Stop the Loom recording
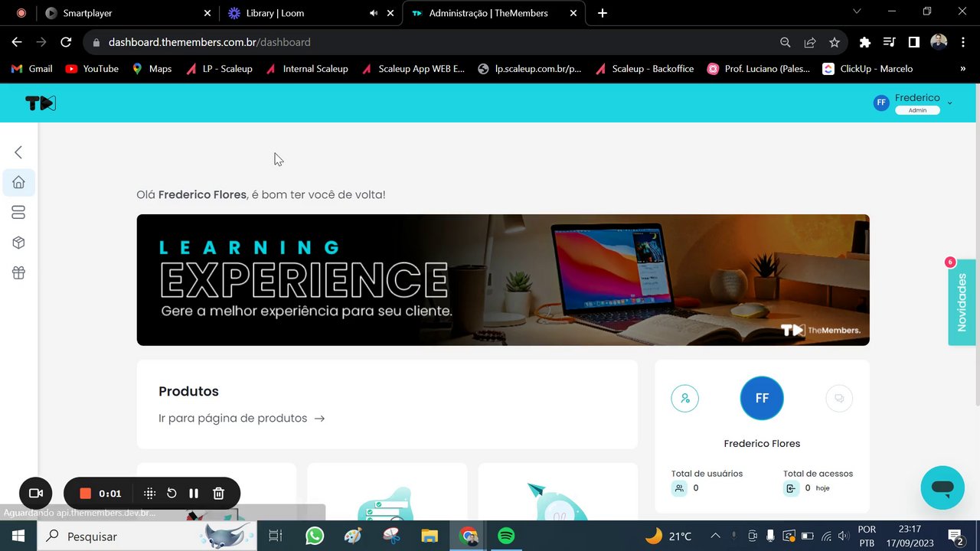The image size is (980, 551). click(86, 494)
